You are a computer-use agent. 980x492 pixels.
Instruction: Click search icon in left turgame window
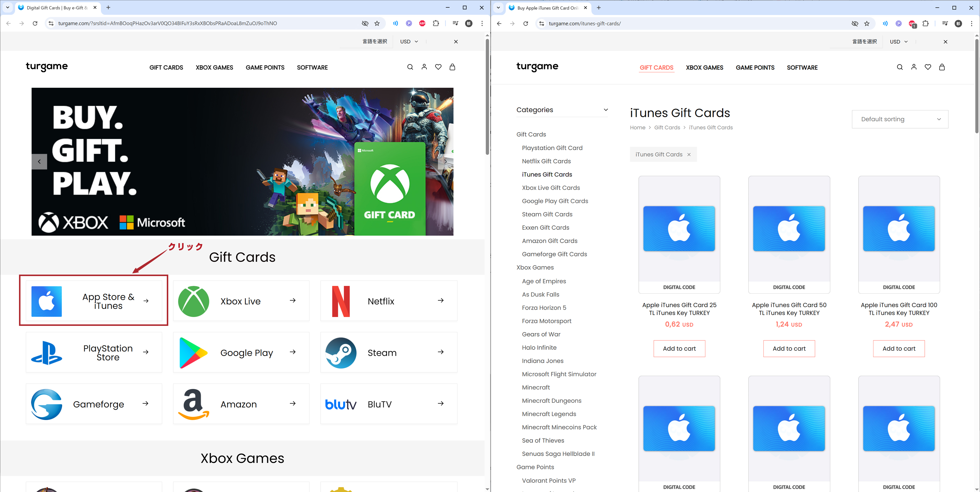coord(410,67)
